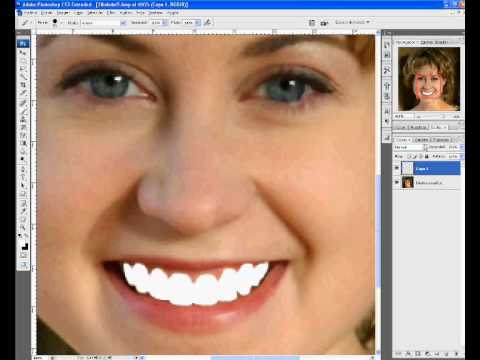This screenshot has width=480, height=360.
Task: Click new adjustment layer icon
Action: 427,353
